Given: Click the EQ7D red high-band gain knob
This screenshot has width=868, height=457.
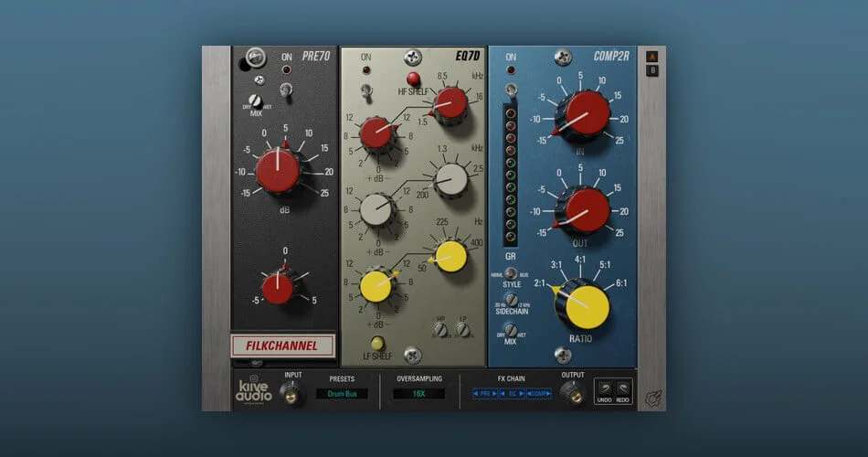Looking at the screenshot, I should (376, 134).
